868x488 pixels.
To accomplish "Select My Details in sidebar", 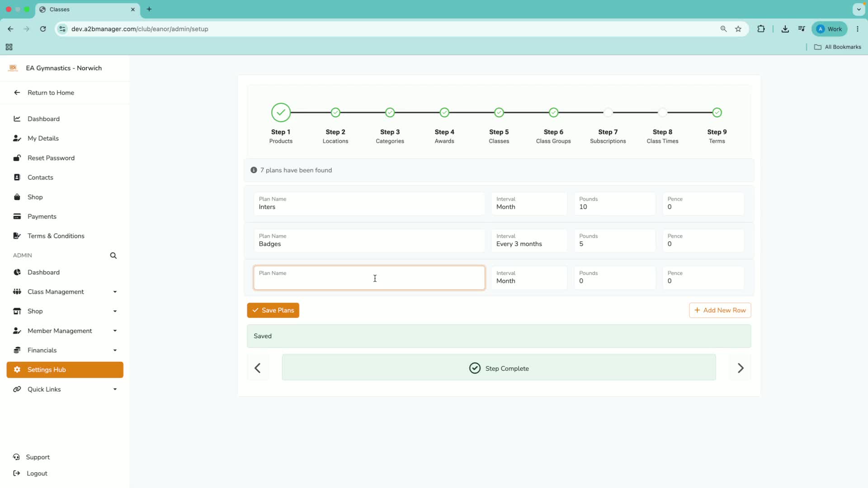I will point(43,138).
